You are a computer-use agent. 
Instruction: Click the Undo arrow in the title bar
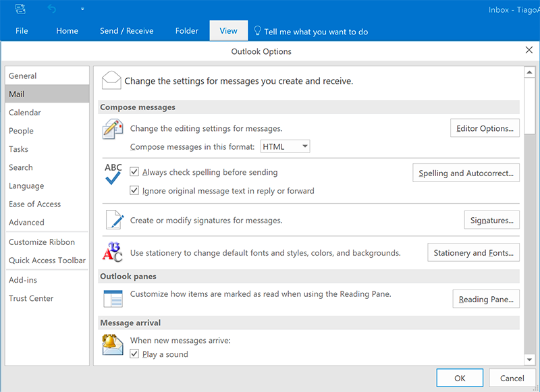click(53, 9)
